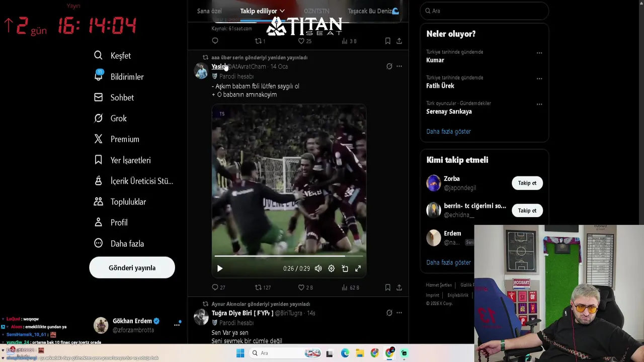644x362 pixels.
Task: Repost the top post with 1 repost
Action: tap(260, 41)
